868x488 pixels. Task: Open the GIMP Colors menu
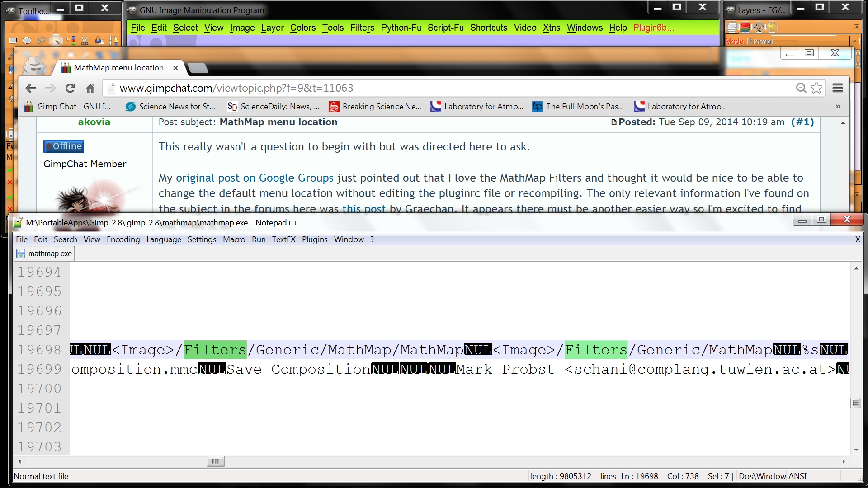click(303, 28)
